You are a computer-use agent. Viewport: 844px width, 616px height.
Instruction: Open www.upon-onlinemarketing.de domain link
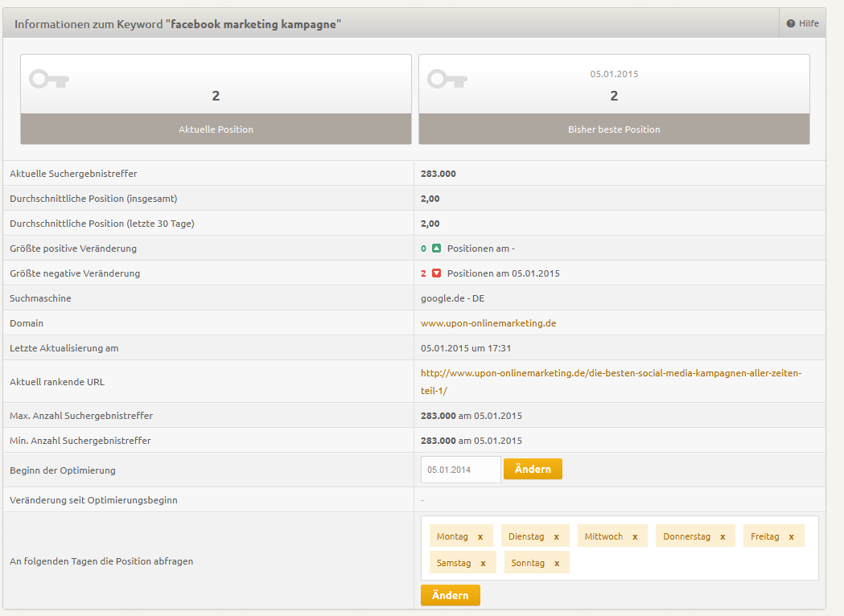pos(488,323)
